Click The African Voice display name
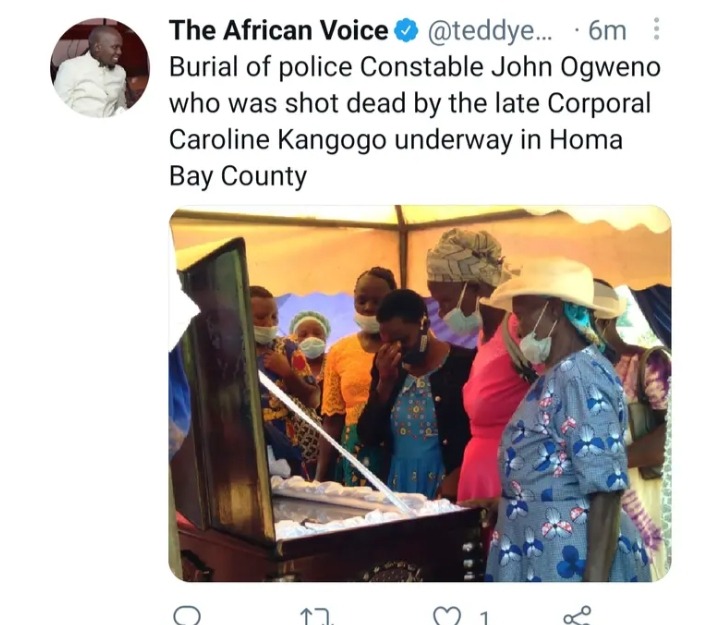 (x=279, y=31)
